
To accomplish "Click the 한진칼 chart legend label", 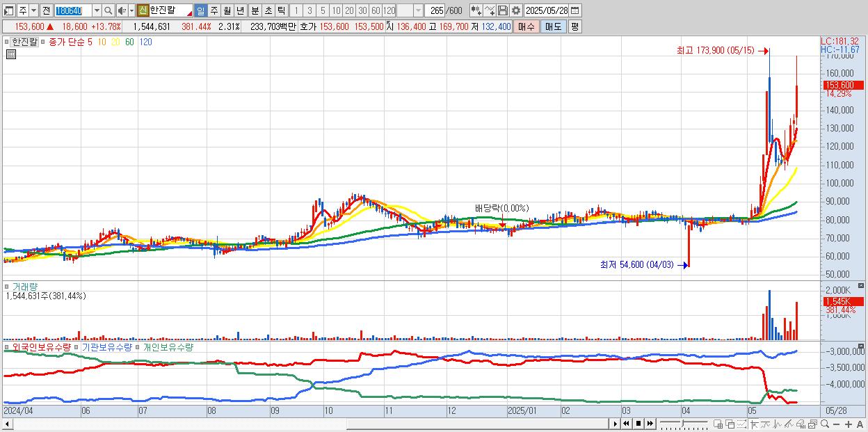I will pos(24,42).
